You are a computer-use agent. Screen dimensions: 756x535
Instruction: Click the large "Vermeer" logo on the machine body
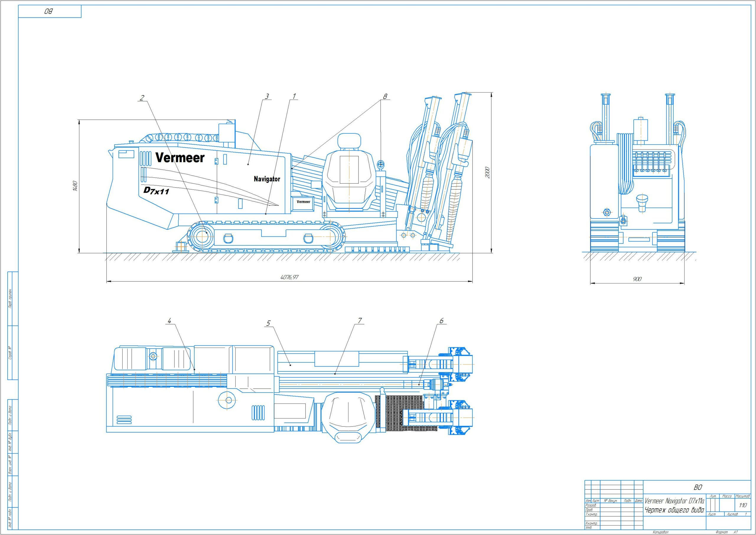click(180, 158)
